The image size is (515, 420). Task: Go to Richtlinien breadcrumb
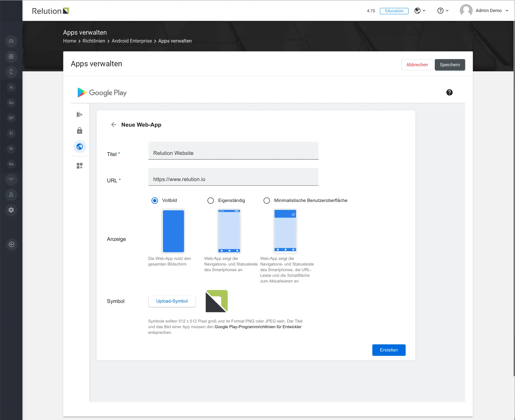[94, 41]
